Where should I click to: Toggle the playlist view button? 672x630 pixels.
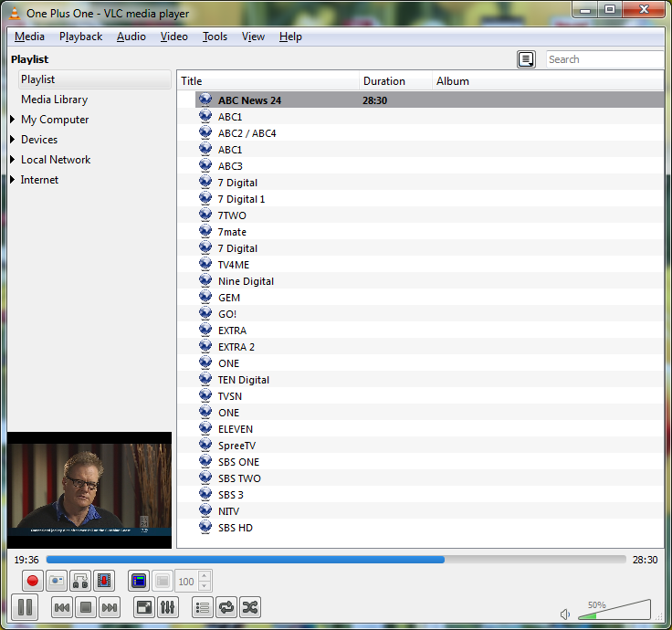click(203, 607)
